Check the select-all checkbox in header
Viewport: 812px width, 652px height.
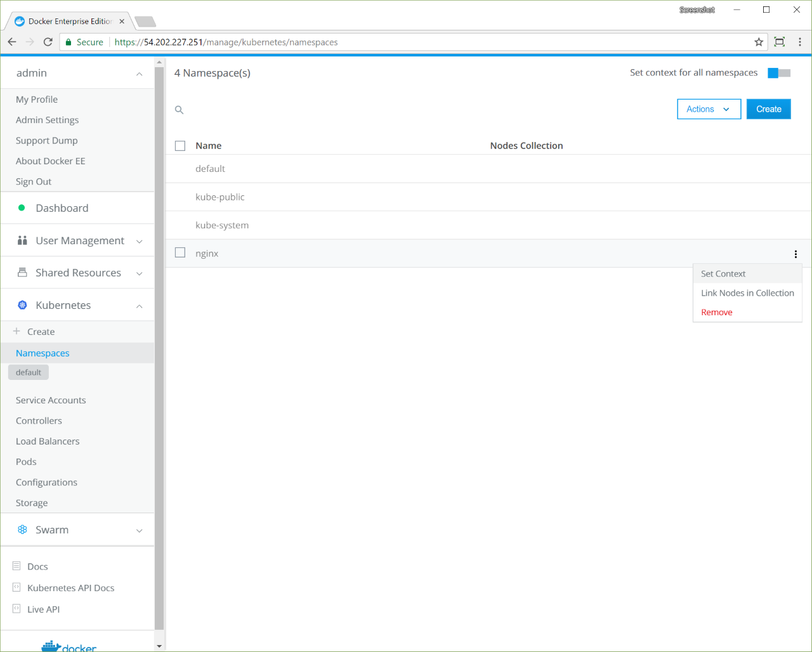(180, 146)
